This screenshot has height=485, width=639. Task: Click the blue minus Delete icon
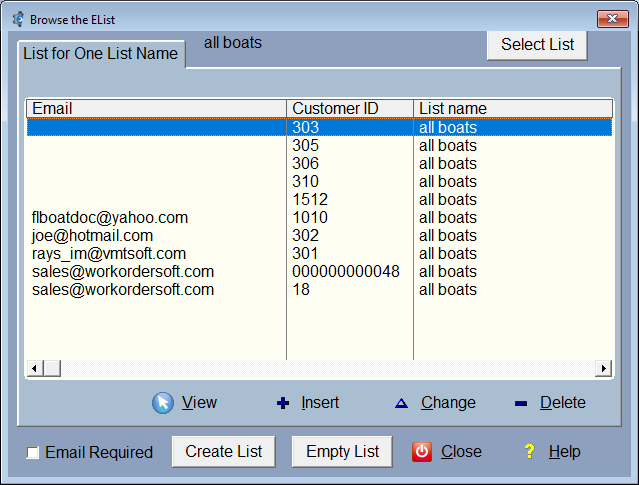pyautogui.click(x=521, y=403)
